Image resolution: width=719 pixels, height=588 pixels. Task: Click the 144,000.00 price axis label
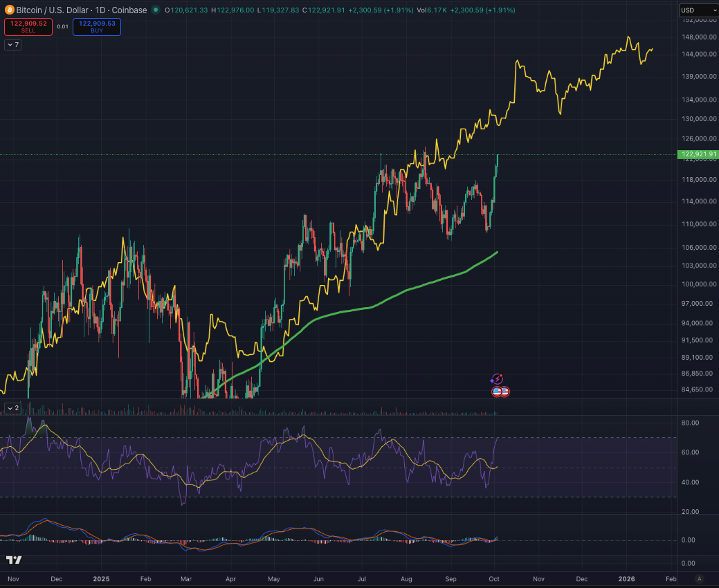(700, 54)
